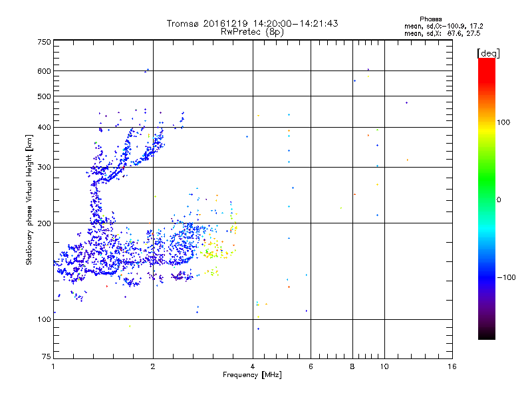This screenshot has height=399, width=532.
Task: Click the x-axis tick label "8"
Action: (352, 366)
